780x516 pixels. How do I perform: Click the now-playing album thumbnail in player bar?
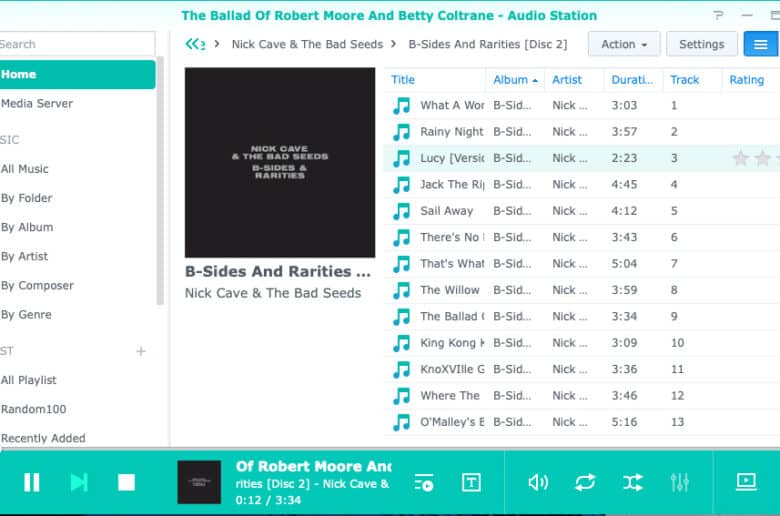click(x=199, y=482)
